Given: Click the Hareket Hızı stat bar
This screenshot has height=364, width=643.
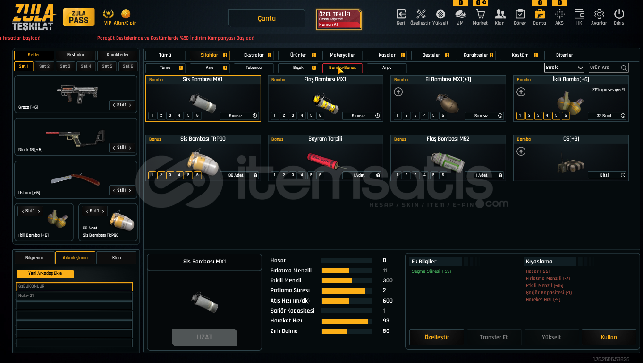Looking at the screenshot, I should coord(347,321).
